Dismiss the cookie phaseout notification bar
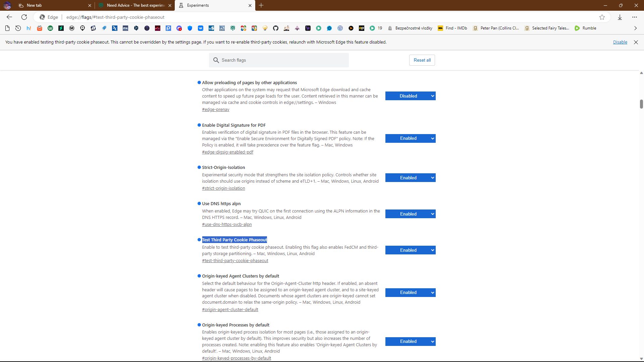This screenshot has width=644, height=362. (636, 42)
